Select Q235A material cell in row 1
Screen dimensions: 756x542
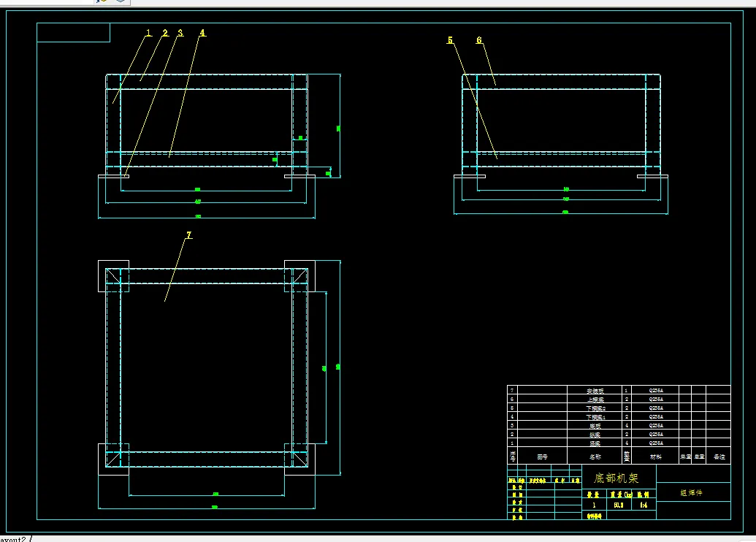(x=656, y=443)
